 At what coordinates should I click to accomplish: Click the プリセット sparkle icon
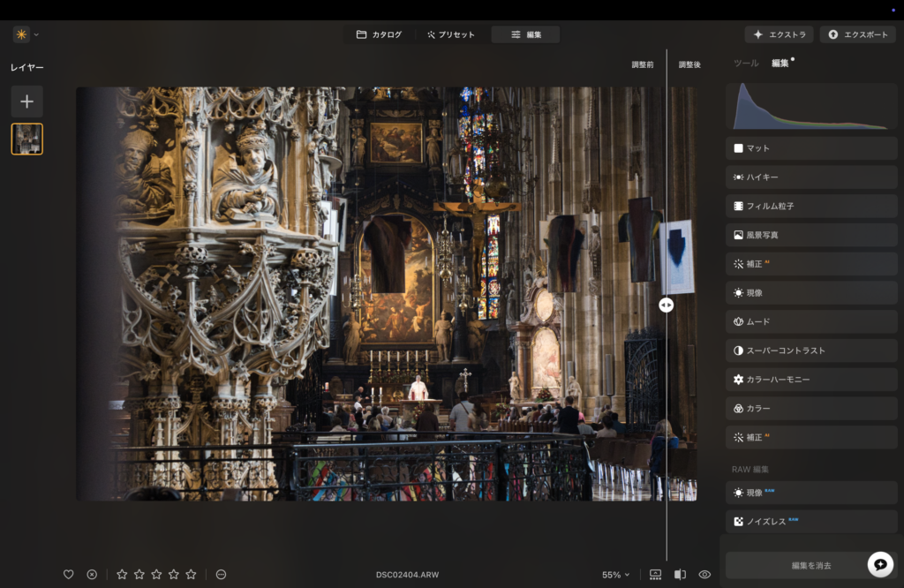click(x=431, y=34)
